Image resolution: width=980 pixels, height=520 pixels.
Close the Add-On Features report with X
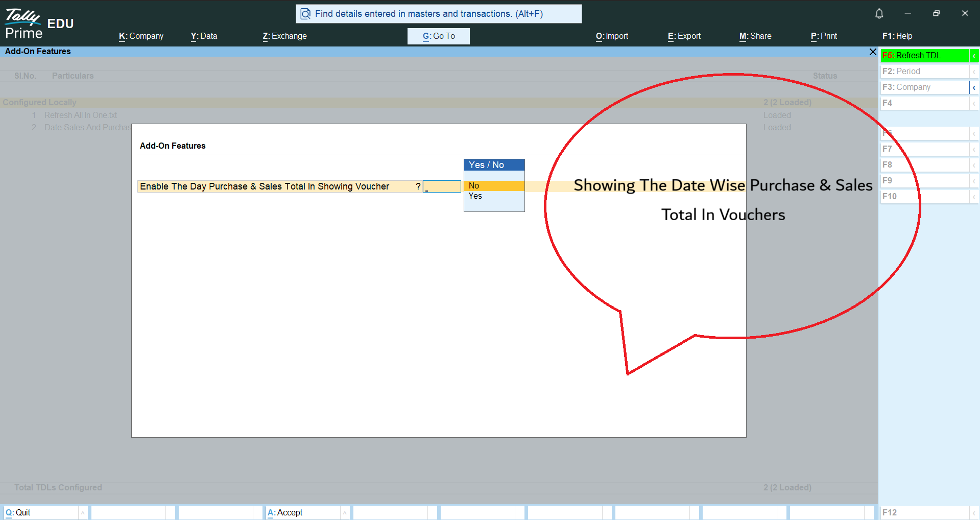point(873,52)
